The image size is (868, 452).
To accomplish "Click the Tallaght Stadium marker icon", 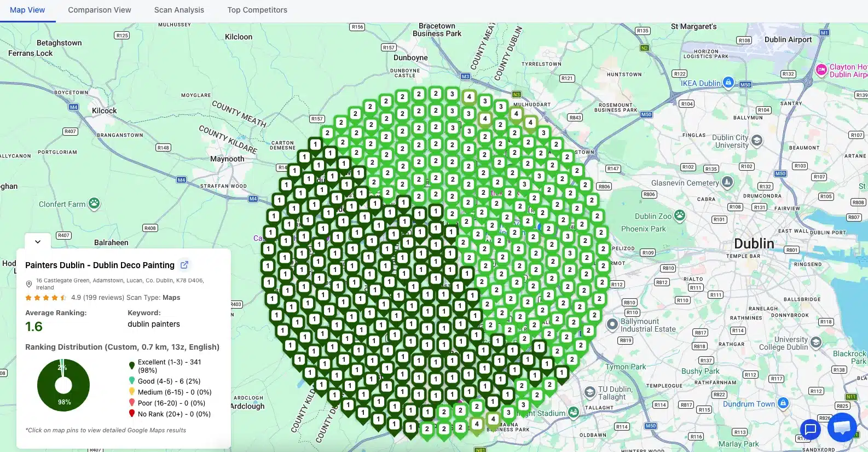I will pos(574,412).
